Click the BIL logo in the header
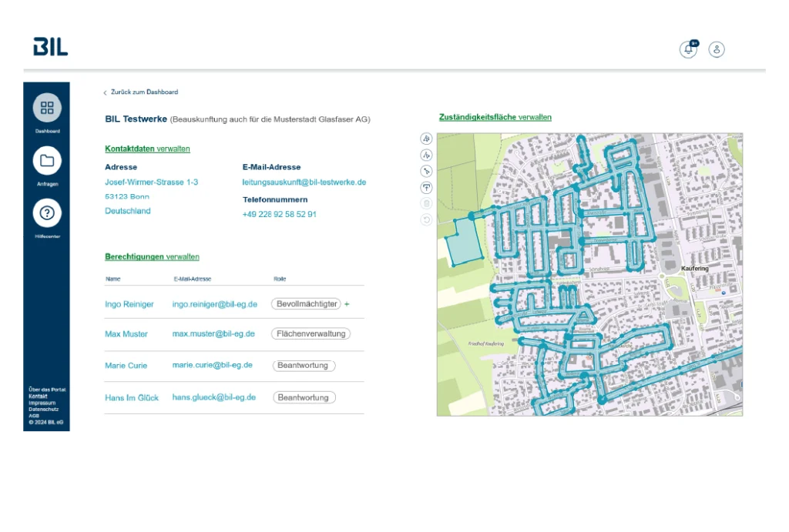The image size is (789, 532). pos(51,47)
